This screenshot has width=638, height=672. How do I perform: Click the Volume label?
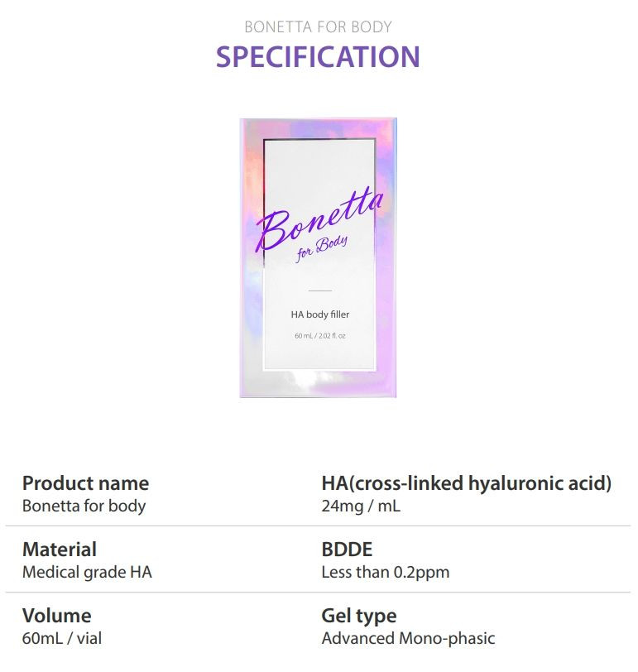click(x=56, y=616)
